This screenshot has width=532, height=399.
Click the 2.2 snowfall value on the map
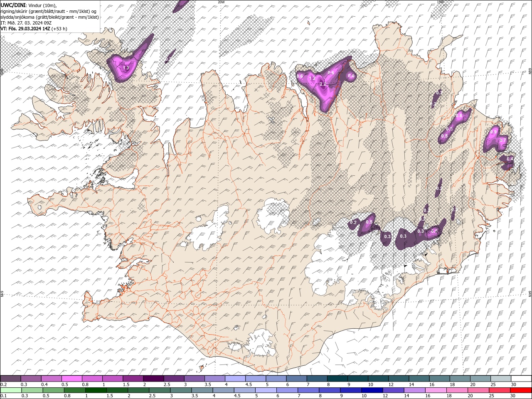[323, 84]
